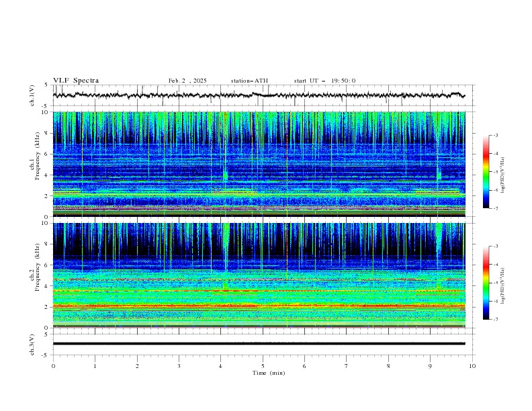Click the time axis tick label "3"
The image size is (532, 411).
[179, 366]
